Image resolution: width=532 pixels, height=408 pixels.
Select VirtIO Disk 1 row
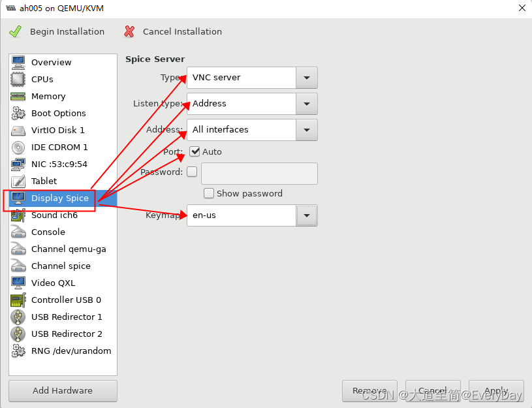point(63,131)
